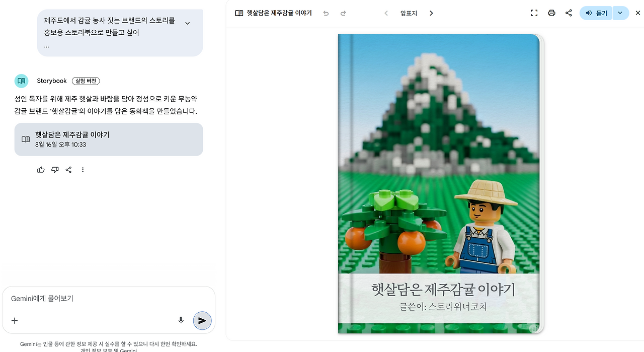Screen dimensions: 644x352
Task: Share the storybook from top toolbar
Action: coord(569,13)
